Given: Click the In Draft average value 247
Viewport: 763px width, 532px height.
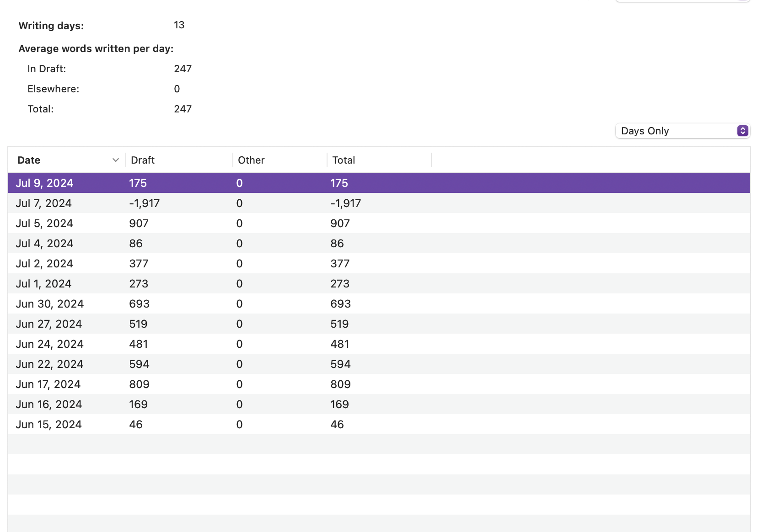Looking at the screenshot, I should pyautogui.click(x=183, y=69).
